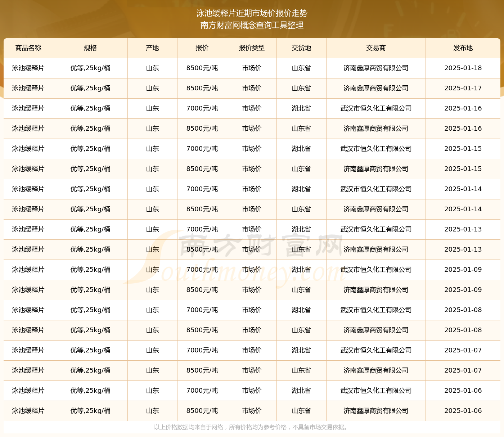This screenshot has width=504, height=437.
Task: Click the 发布地 column header
Action: pyautogui.click(x=463, y=48)
